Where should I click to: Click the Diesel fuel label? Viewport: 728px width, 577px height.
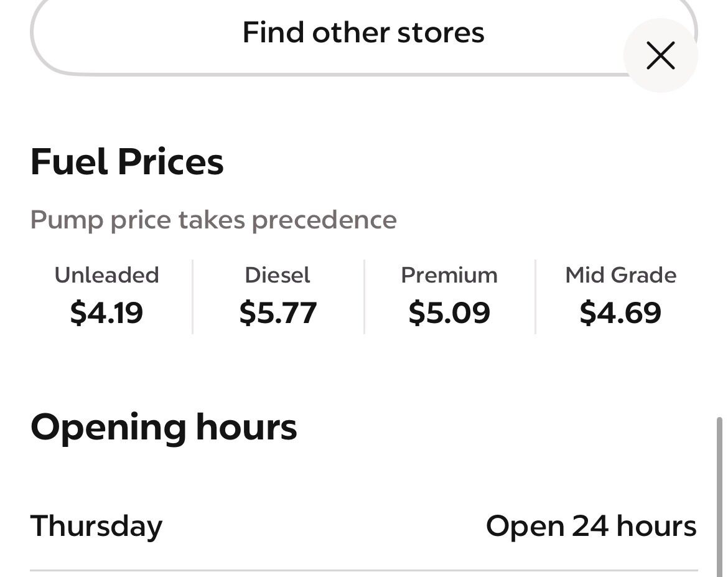click(x=278, y=275)
